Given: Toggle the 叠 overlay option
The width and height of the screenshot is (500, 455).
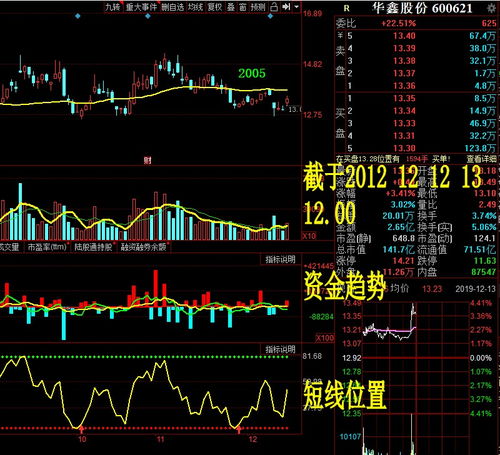Looking at the screenshot, I should [x=231, y=7].
